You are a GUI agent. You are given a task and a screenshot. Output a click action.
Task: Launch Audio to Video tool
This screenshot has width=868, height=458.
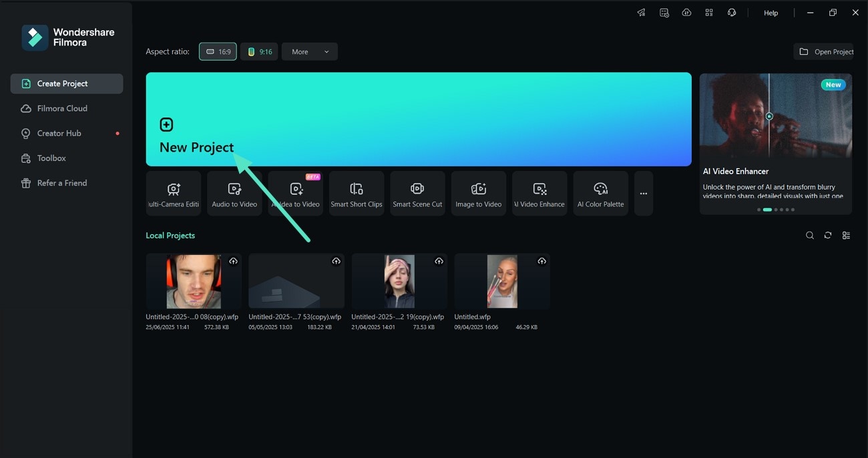pos(234,193)
